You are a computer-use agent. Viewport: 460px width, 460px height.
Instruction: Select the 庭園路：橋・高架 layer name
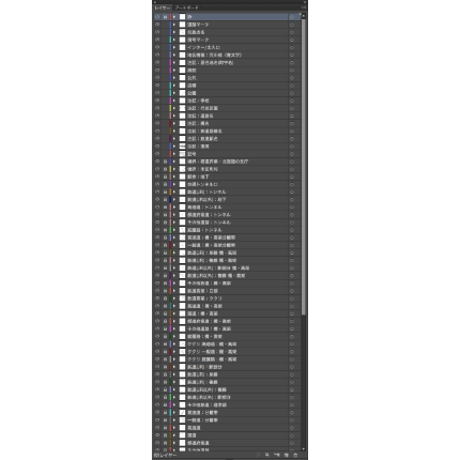coord(205,337)
